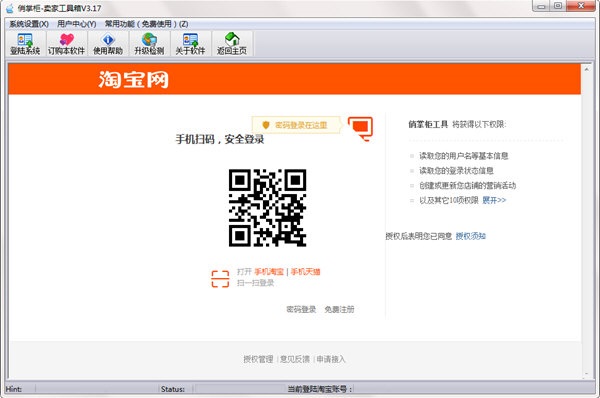The height and width of the screenshot is (398, 600).
Task: Click the 返回主页 home icon
Action: pos(232,44)
